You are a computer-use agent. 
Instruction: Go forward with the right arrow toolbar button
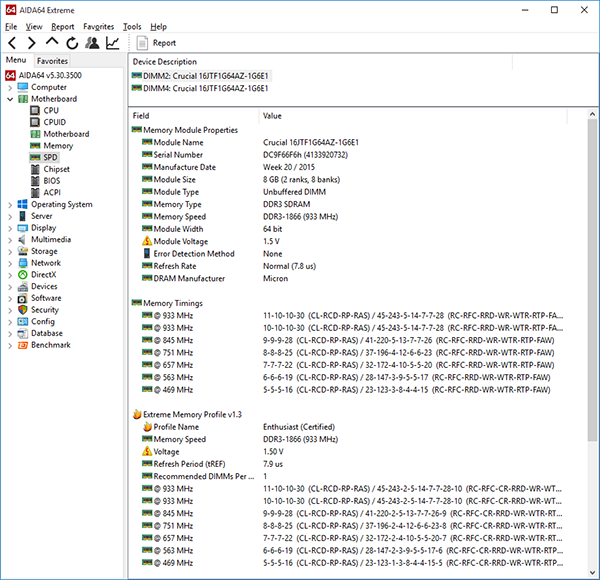[x=32, y=43]
